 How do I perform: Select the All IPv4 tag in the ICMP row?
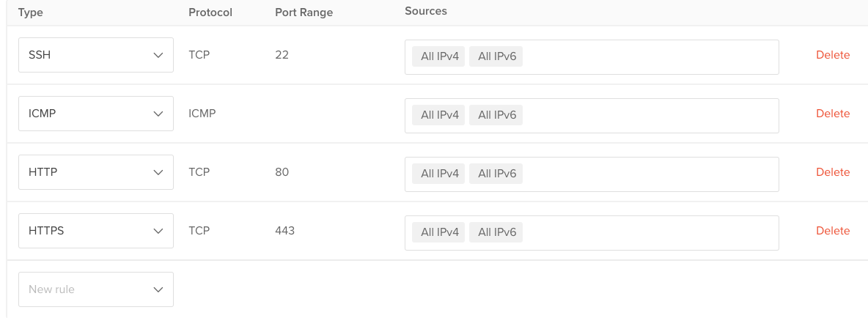[x=439, y=115]
